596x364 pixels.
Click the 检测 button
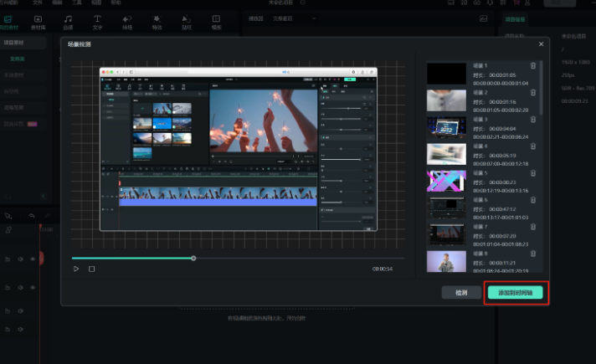point(460,293)
